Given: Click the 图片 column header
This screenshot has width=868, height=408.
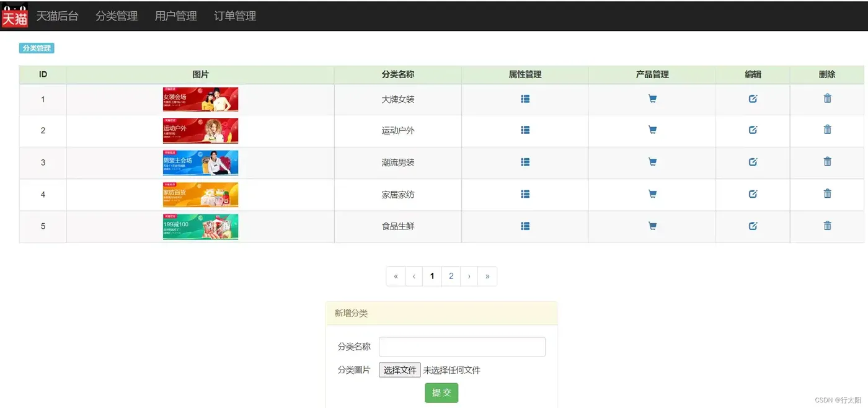Looking at the screenshot, I should (200, 74).
